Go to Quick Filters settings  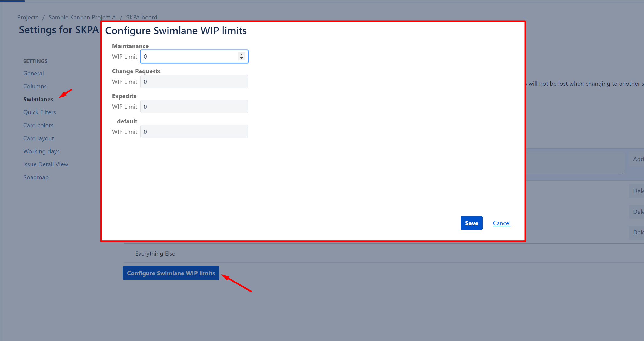39,112
